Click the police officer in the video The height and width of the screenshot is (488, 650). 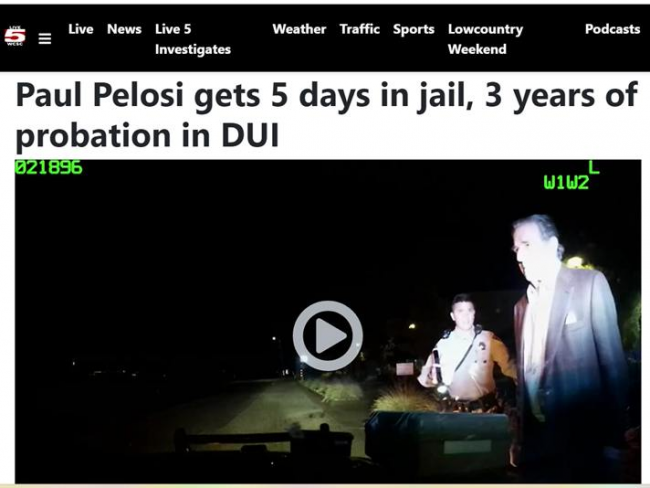466,351
